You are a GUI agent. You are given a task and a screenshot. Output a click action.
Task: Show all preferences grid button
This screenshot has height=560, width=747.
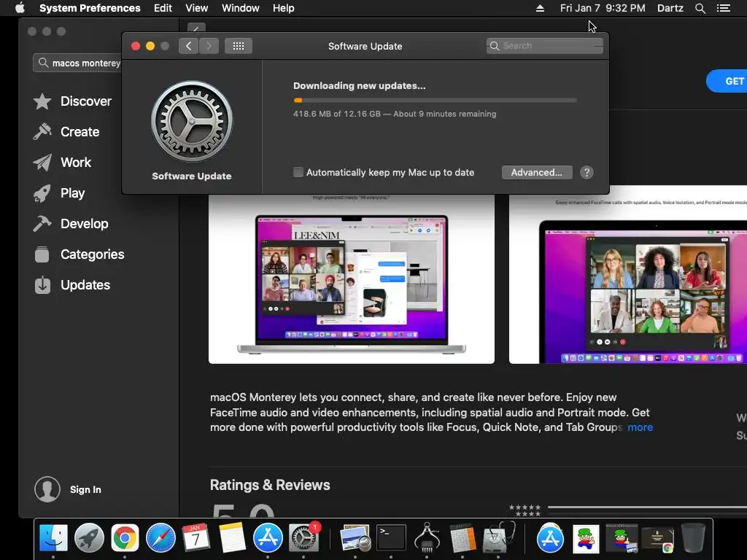(239, 46)
